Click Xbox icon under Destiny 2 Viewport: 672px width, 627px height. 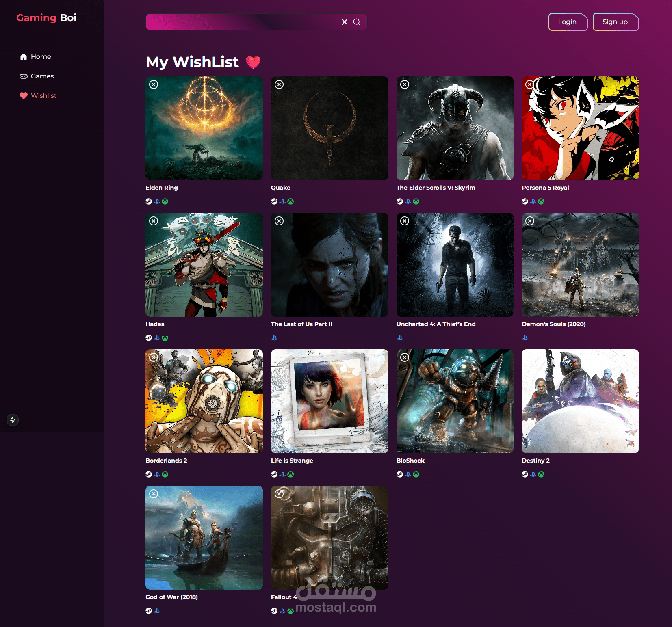pyautogui.click(x=541, y=474)
